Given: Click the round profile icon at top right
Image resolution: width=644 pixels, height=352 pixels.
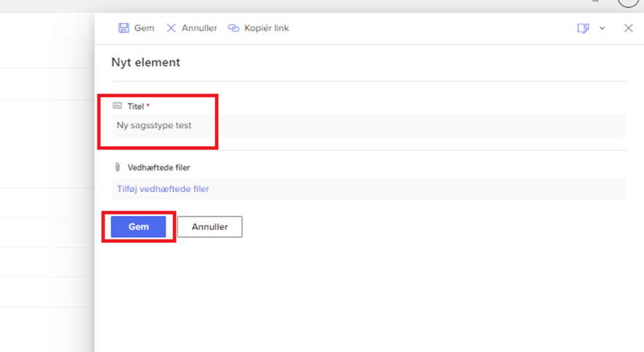Looking at the screenshot, I should tap(628, 2).
